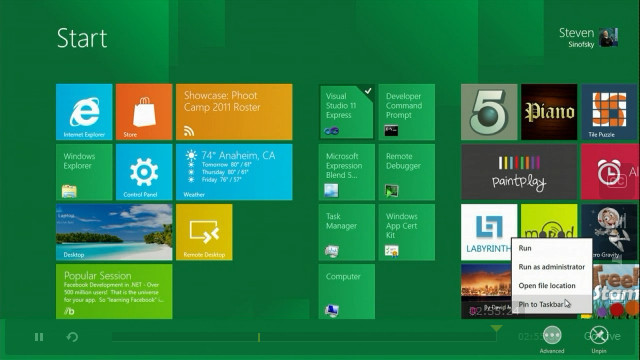
Task: Open the red Alarm clock tile
Action: click(x=610, y=172)
